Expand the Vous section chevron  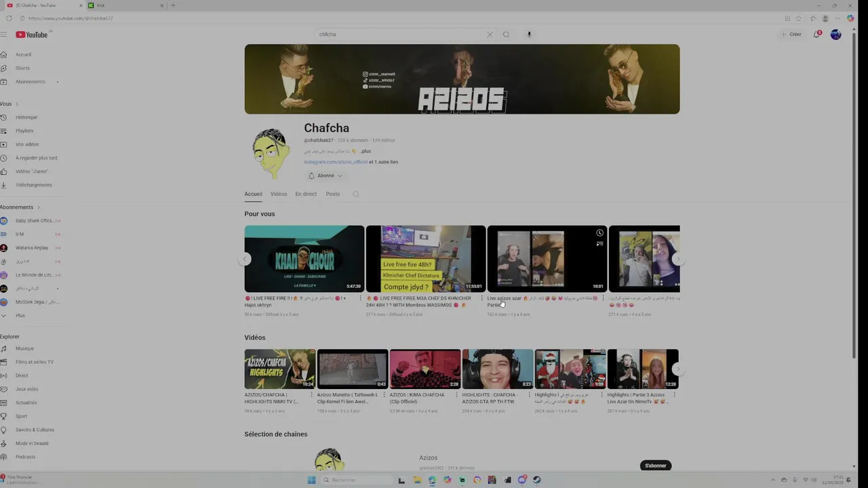pyautogui.click(x=16, y=104)
